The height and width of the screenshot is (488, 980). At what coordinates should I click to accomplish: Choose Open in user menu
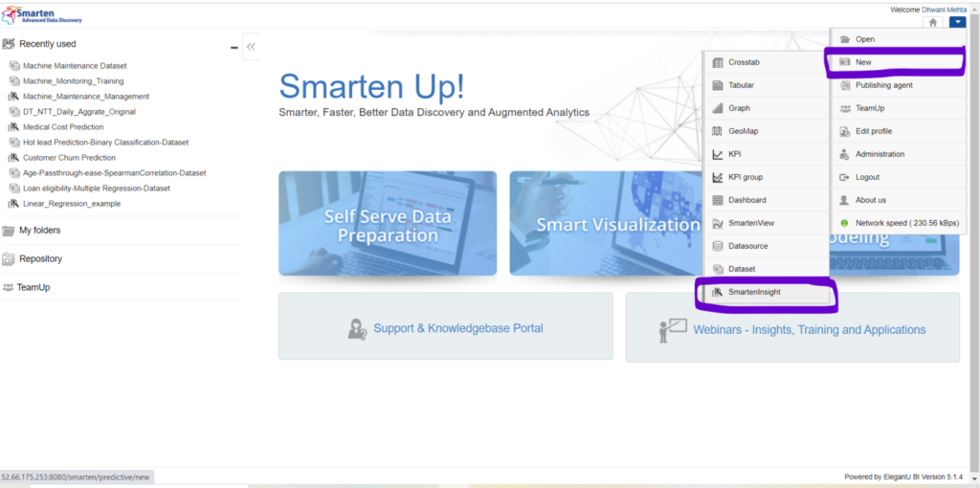click(898, 39)
